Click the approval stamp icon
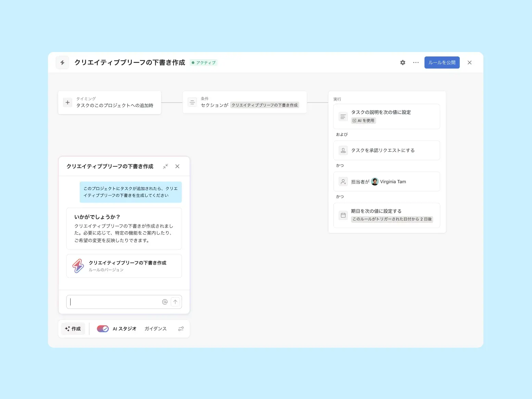 [x=343, y=150]
